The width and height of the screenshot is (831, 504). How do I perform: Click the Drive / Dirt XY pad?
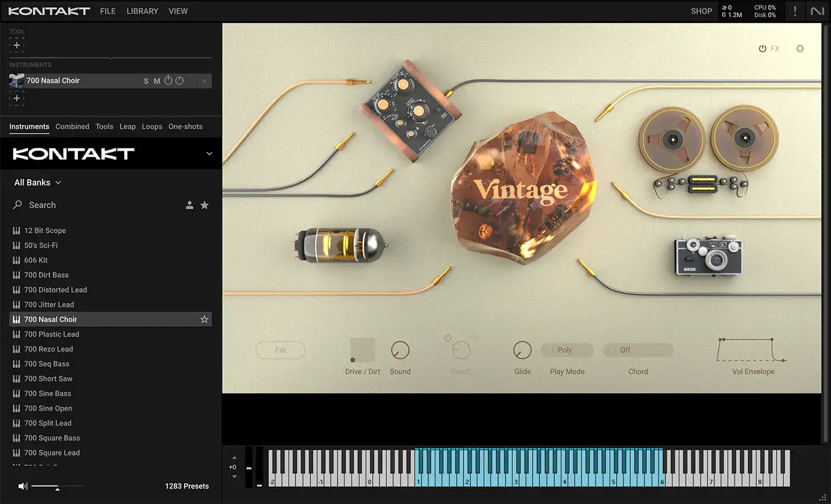pyautogui.click(x=362, y=350)
